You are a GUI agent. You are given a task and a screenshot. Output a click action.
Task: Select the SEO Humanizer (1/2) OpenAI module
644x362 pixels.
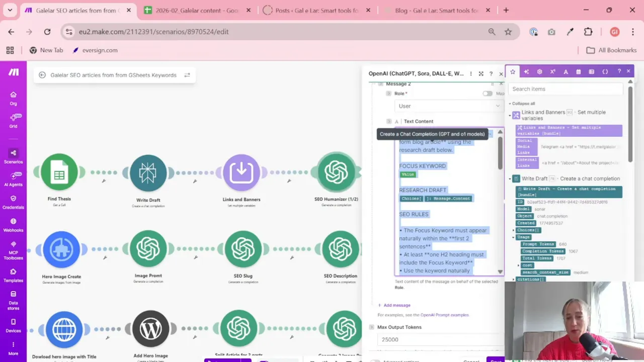336,173
